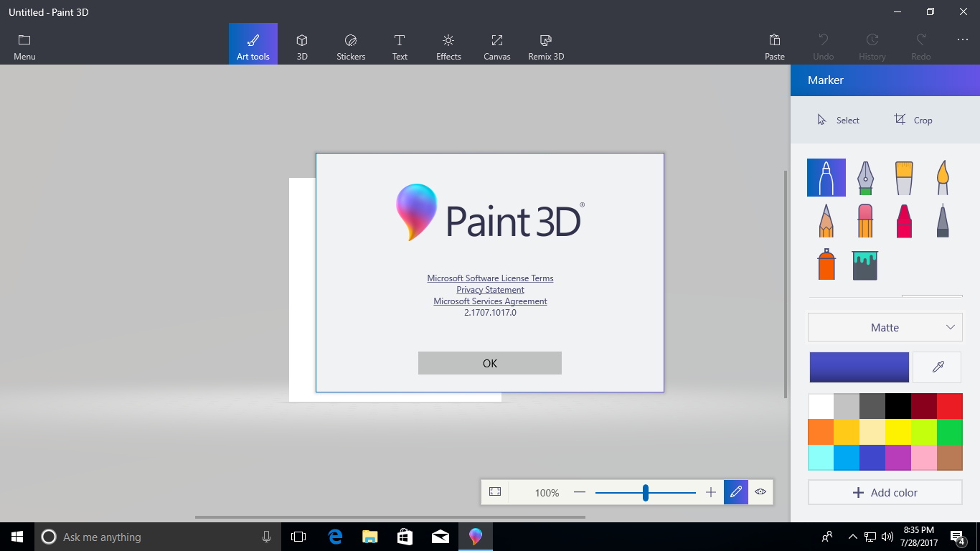Choose the brown color swatch
Image resolution: width=980 pixels, height=551 pixels.
tap(950, 458)
